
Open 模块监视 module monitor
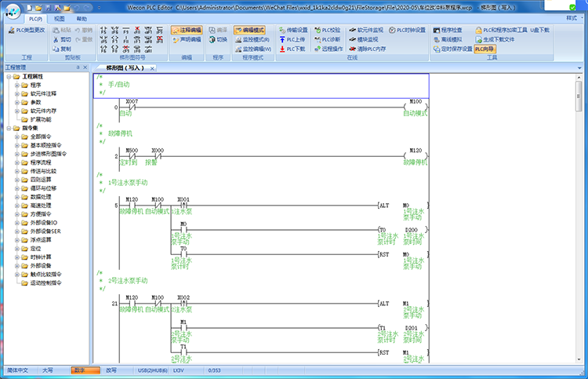pos(363,39)
